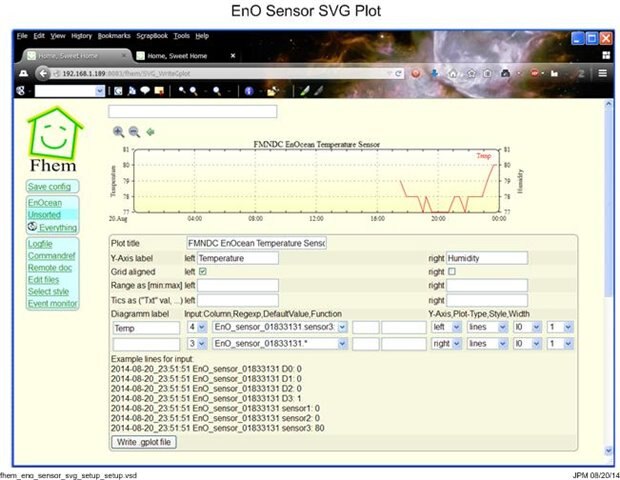Click the round red icon after address bar
Image resolution: width=620 pixels, height=480 pixels.
[x=416, y=74]
